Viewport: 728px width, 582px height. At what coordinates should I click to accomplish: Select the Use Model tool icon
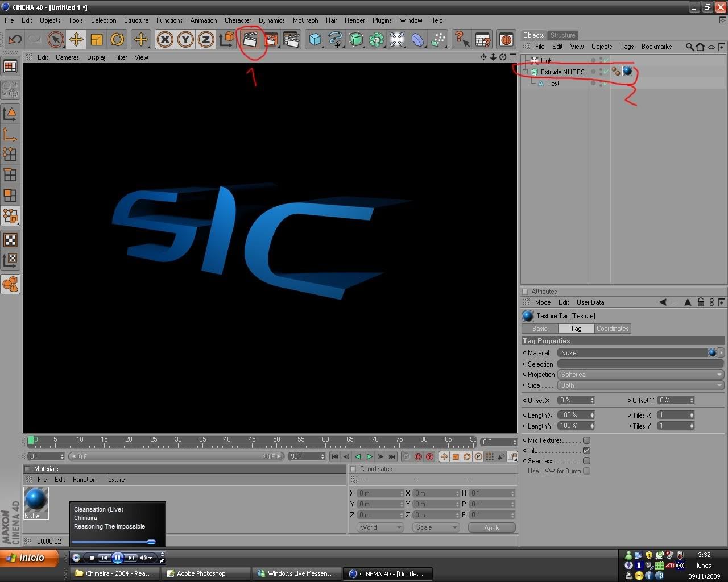click(10, 114)
